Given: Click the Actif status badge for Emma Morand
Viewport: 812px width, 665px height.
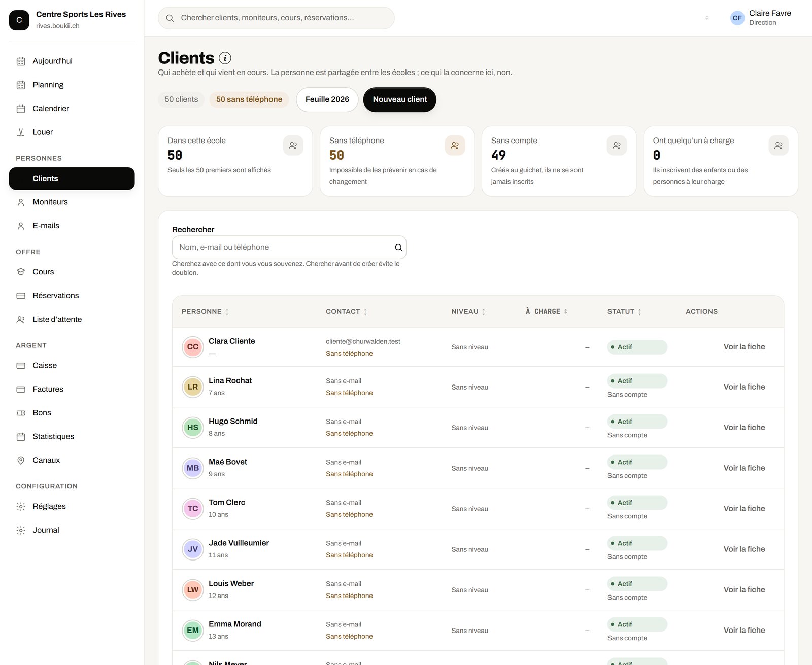Looking at the screenshot, I should click(637, 624).
